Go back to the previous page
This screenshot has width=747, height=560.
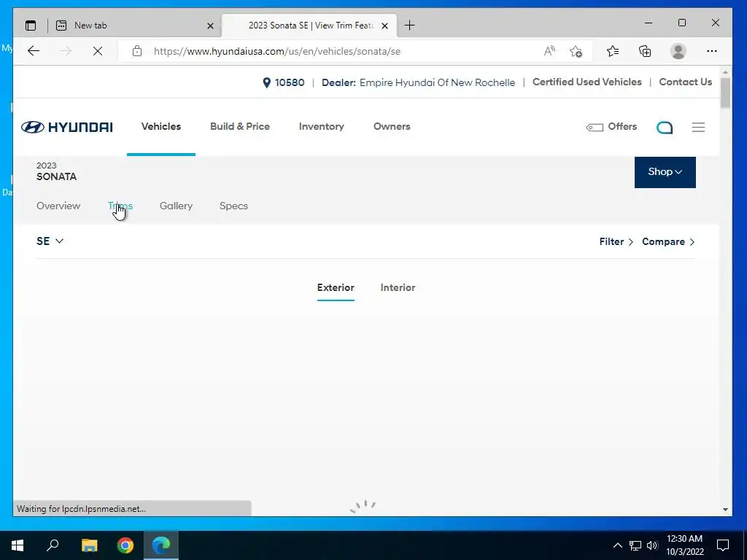[34, 51]
